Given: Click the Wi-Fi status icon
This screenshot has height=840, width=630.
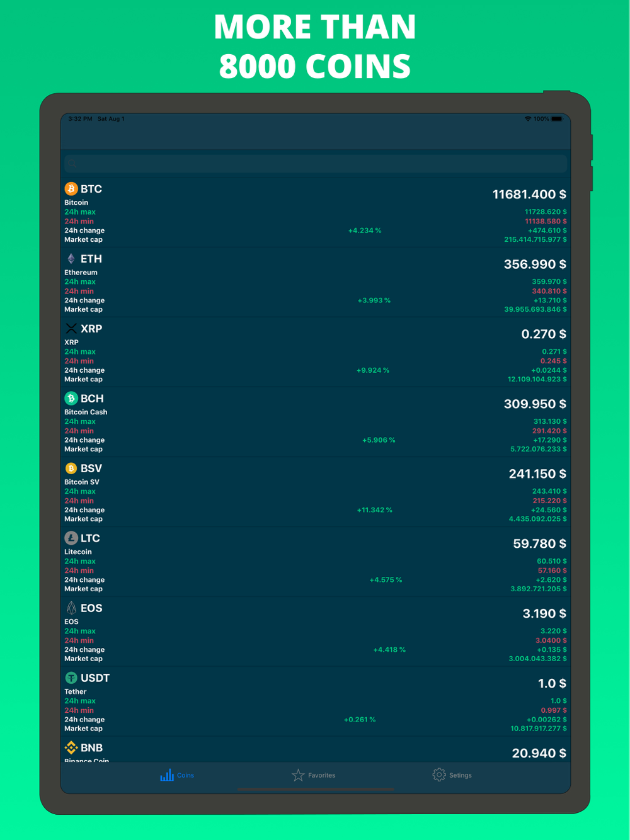Looking at the screenshot, I should (x=528, y=119).
